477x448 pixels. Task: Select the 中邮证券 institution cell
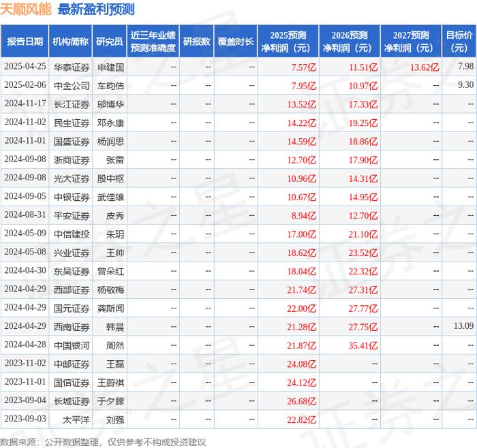click(72, 364)
